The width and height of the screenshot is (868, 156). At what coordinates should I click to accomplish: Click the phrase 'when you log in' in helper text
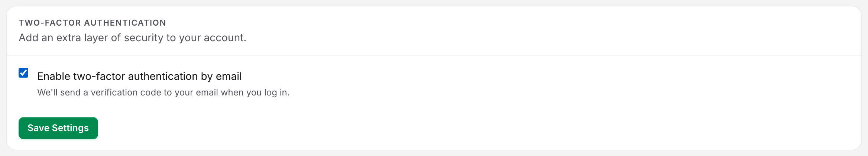(255, 92)
